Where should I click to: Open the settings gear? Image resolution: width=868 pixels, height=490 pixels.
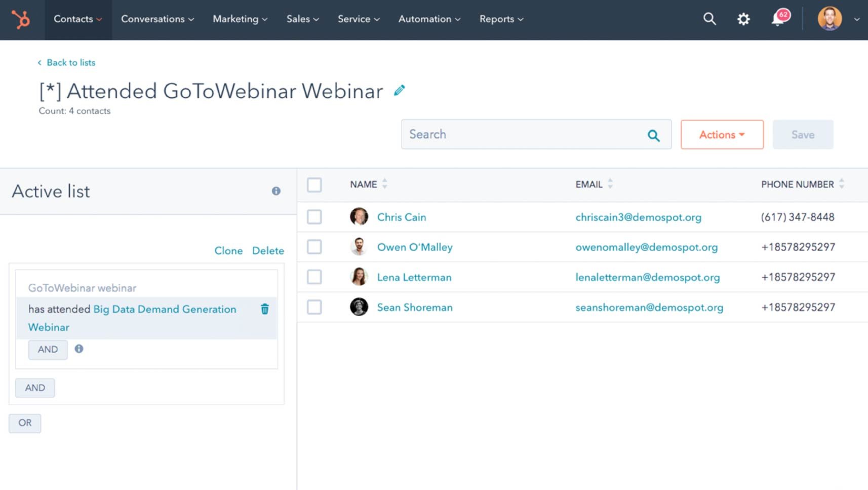coord(743,19)
